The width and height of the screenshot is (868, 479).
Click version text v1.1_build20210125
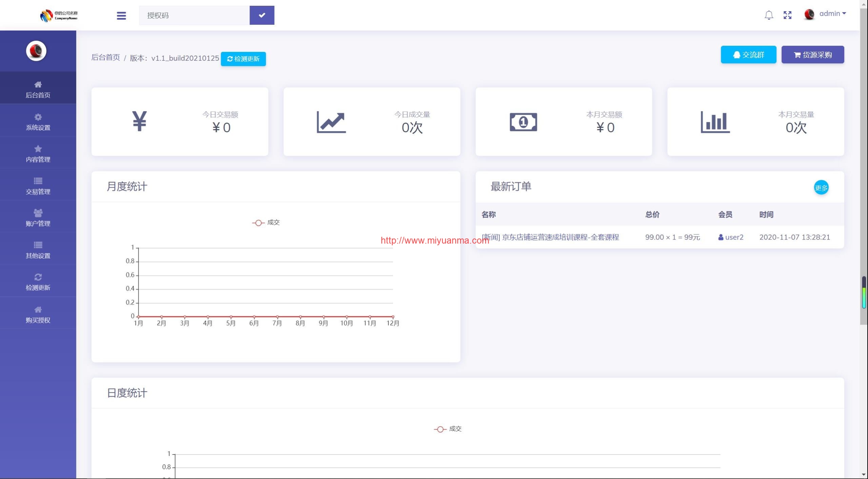click(185, 58)
